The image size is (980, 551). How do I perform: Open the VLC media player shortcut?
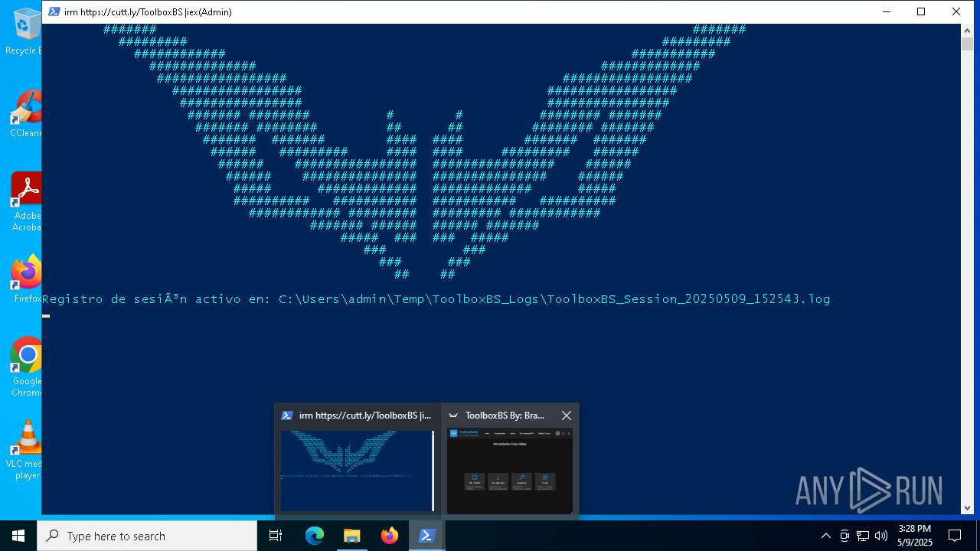pos(27,450)
